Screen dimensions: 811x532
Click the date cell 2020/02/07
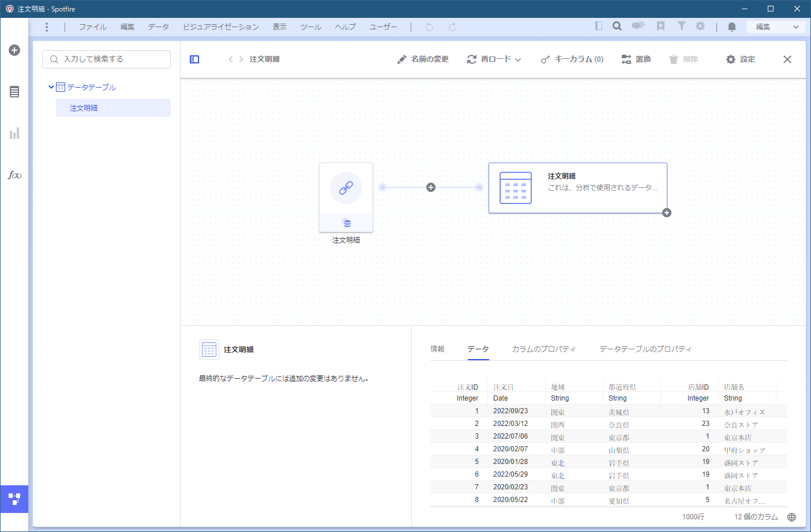point(510,449)
